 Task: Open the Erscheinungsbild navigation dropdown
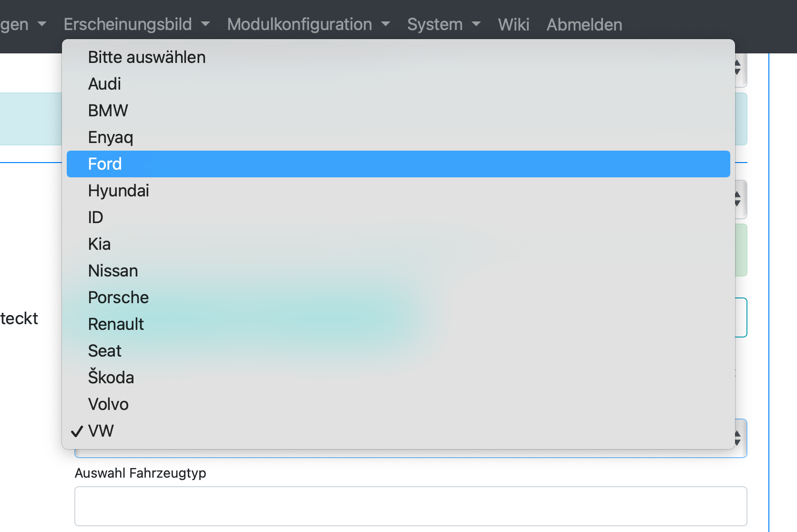pyautogui.click(x=136, y=24)
